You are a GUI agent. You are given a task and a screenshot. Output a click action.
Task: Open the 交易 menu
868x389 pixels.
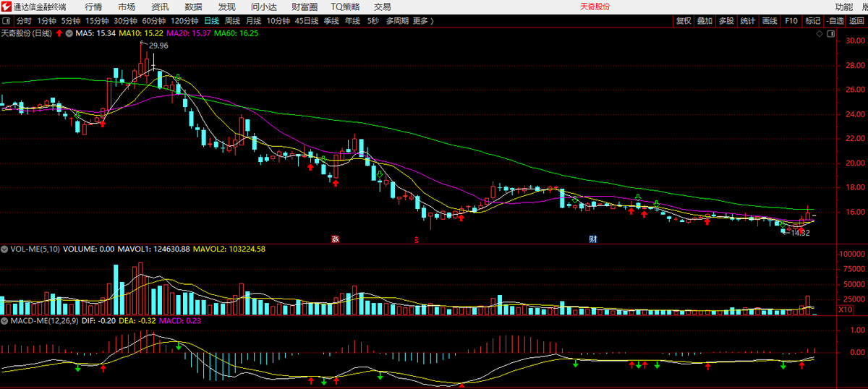[382, 7]
